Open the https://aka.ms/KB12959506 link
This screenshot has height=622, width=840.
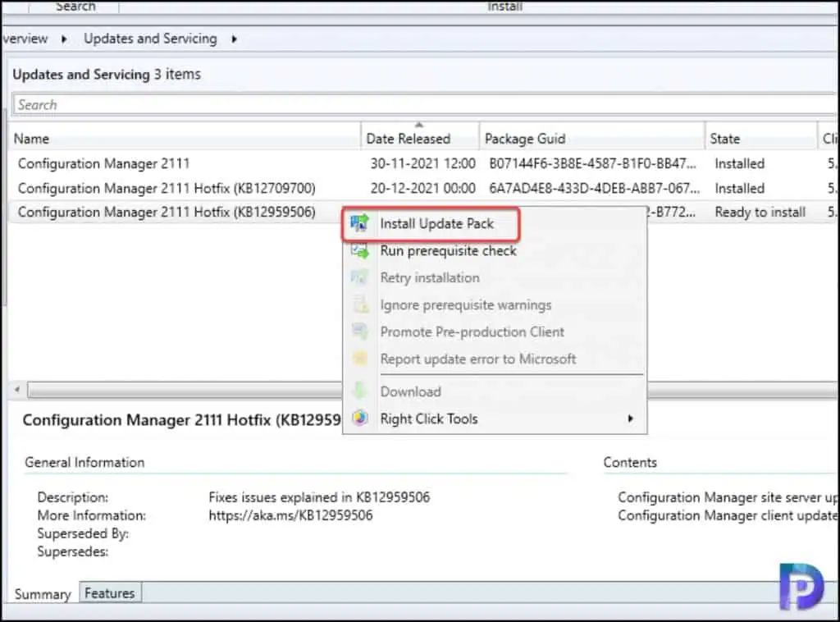(290, 515)
